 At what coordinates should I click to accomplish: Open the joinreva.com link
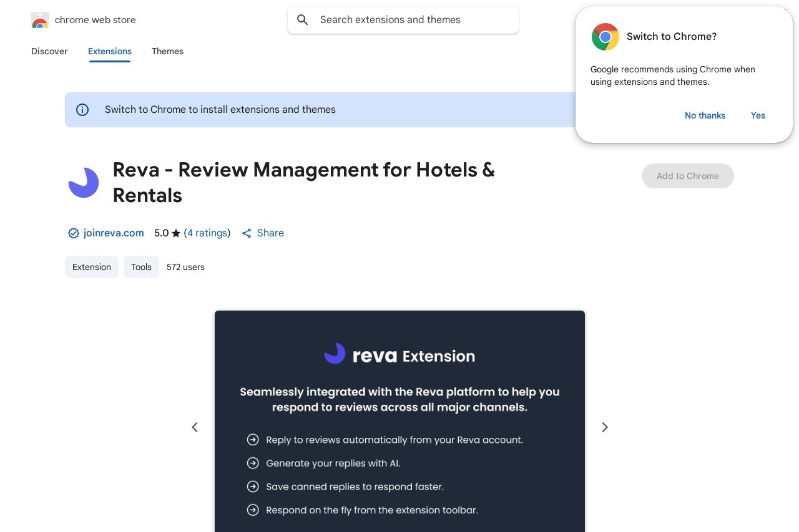tap(114, 233)
